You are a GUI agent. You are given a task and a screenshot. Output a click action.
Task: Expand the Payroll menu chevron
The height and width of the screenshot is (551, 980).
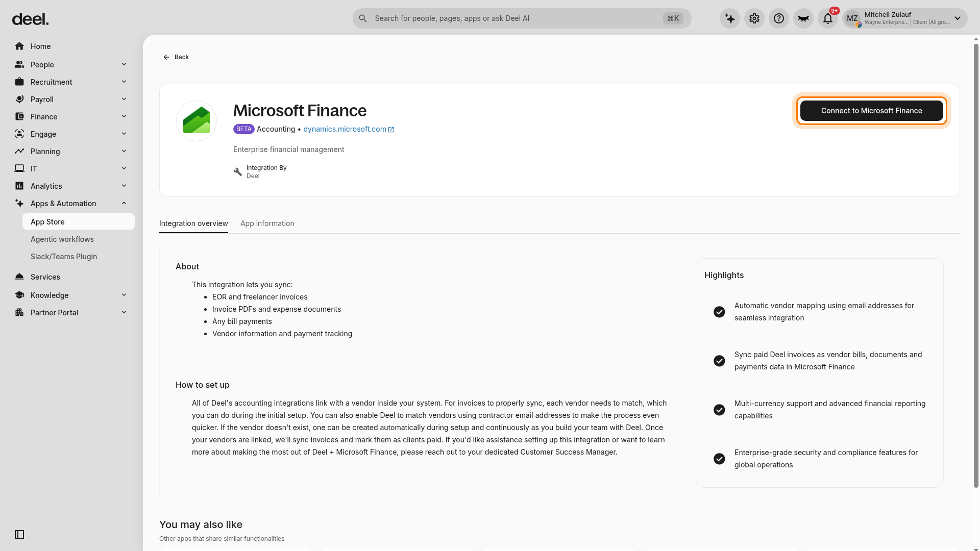pos(124,99)
